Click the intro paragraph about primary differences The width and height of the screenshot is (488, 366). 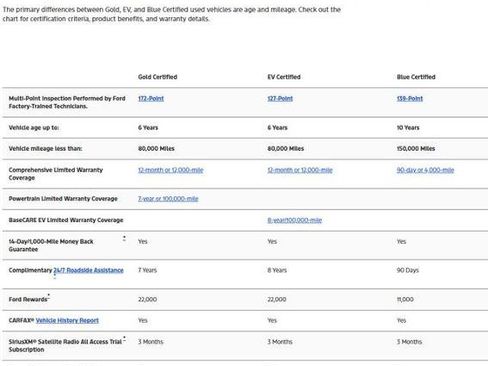pos(172,14)
